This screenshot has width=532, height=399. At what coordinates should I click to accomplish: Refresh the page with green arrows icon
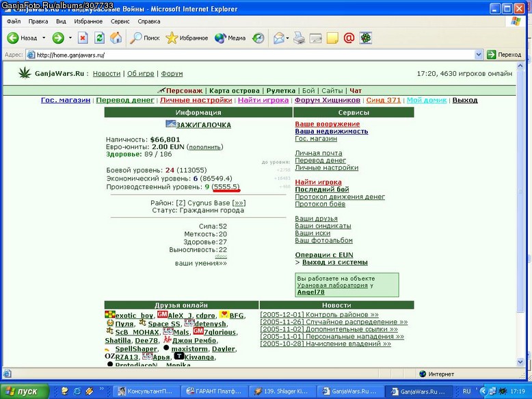pyautogui.click(x=99, y=38)
